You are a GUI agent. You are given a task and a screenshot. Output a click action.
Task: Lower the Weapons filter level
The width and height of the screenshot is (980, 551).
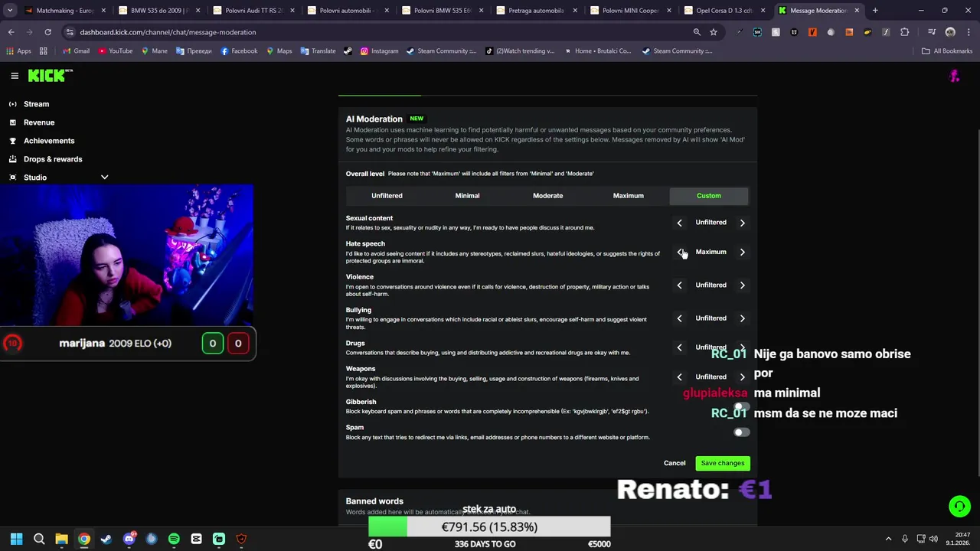click(x=679, y=377)
